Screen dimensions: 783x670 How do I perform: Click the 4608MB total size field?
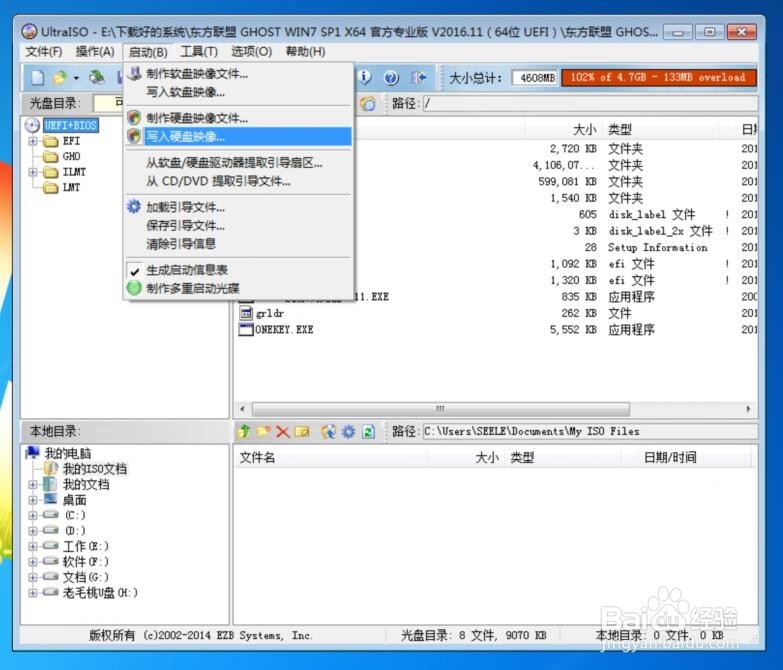point(534,78)
